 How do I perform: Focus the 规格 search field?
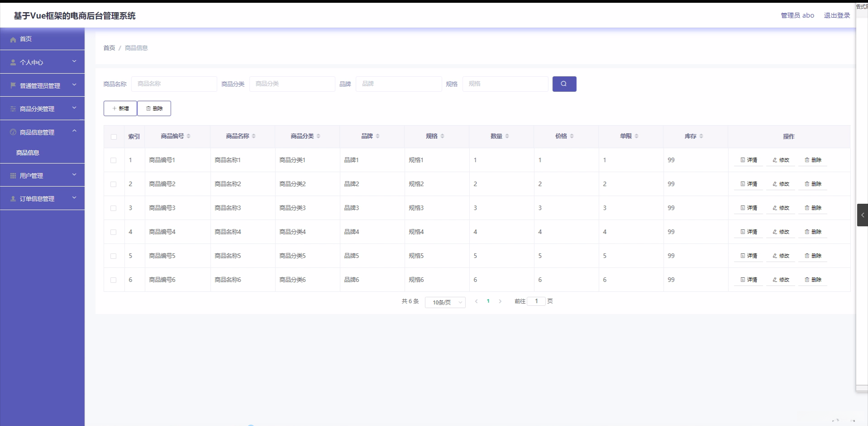[505, 84]
